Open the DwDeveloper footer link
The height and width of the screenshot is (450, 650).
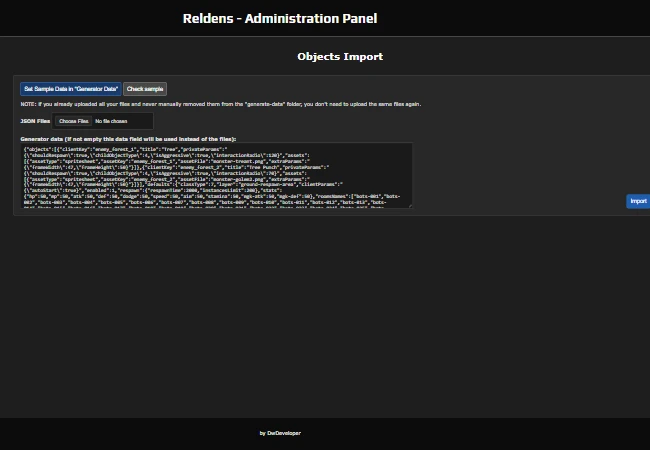click(284, 433)
